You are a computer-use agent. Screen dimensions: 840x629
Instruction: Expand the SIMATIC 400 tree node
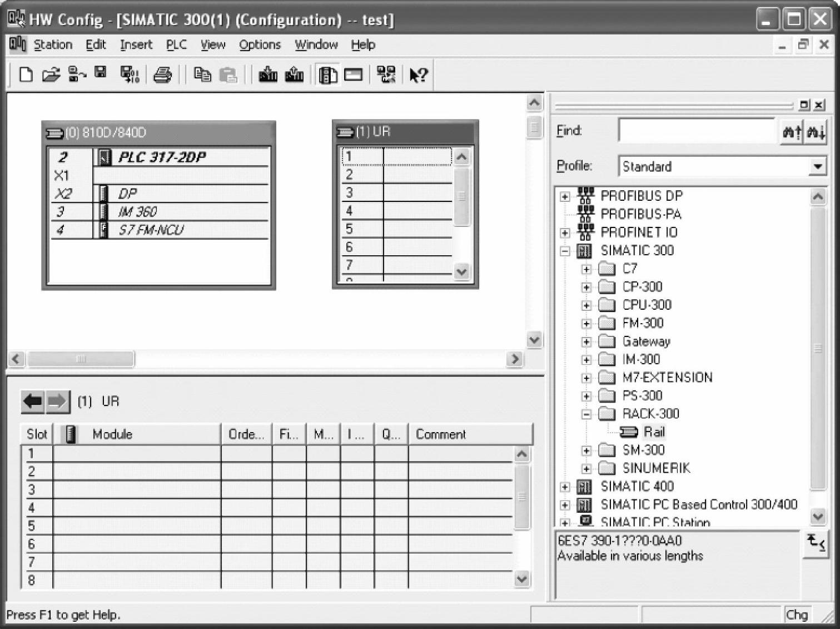coord(565,487)
